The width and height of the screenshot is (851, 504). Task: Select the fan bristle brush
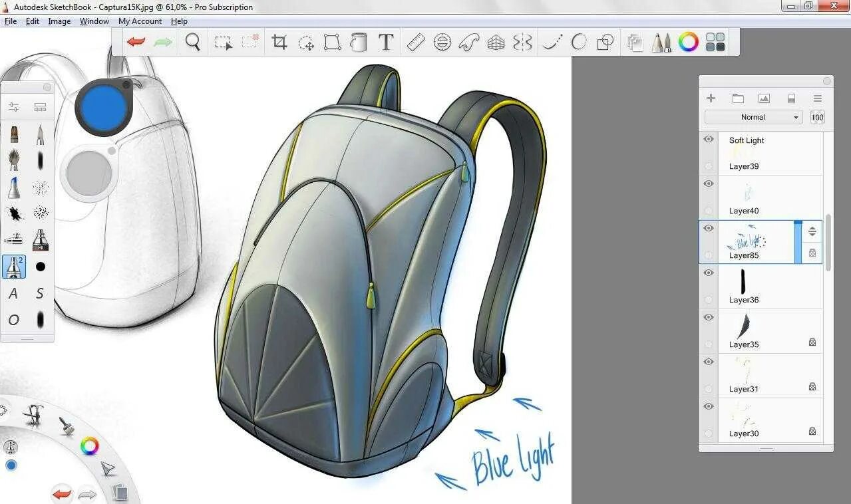(14, 160)
